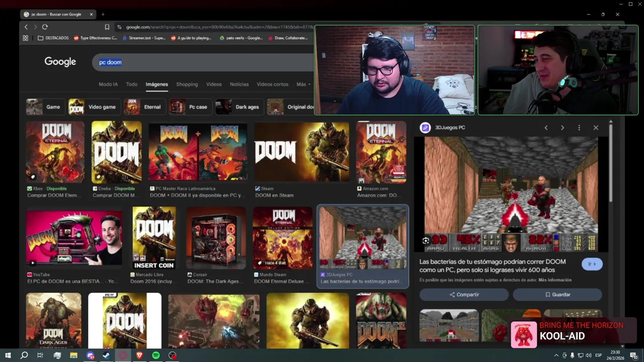Open OBS Studio from the taskbar
Screen dimensions: 644x362
(173, 355)
